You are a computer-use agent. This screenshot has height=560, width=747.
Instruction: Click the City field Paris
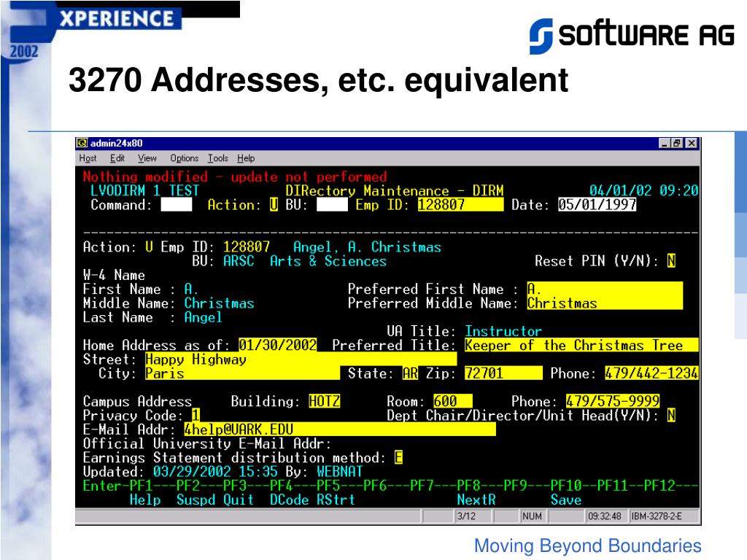coord(242,373)
